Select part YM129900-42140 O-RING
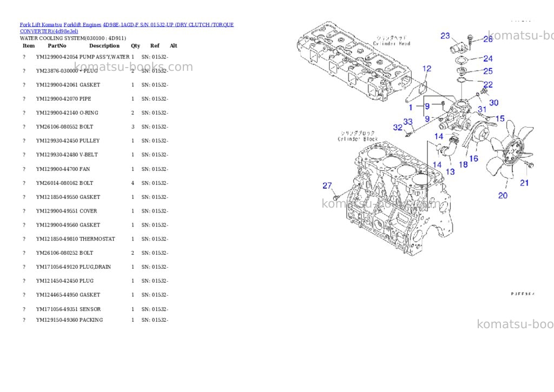 click(x=67, y=112)
